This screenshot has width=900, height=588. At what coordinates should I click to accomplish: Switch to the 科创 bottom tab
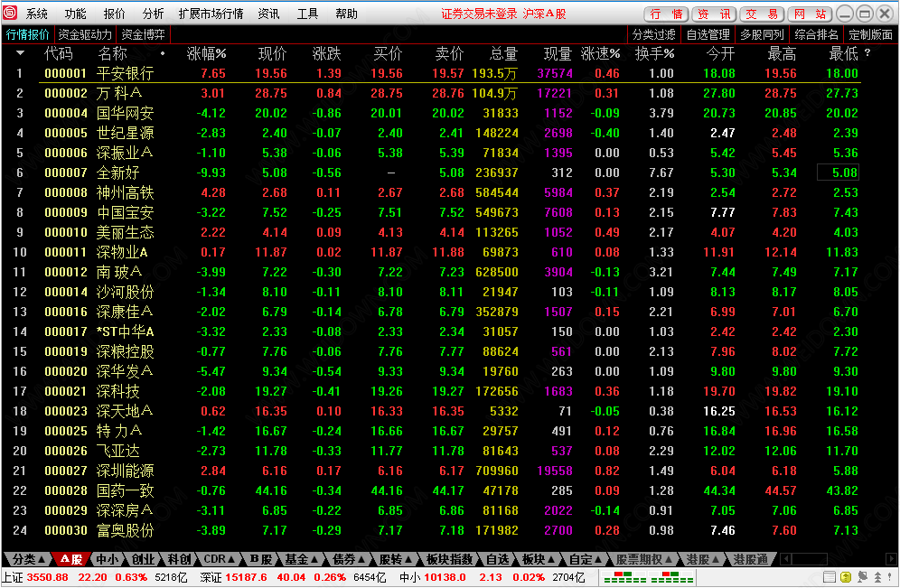pos(179,559)
